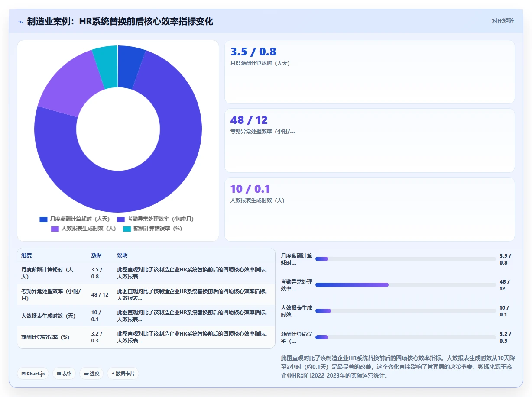Click the 人效报表生成时效 progress bar
532x397 pixels.
tap(405, 311)
